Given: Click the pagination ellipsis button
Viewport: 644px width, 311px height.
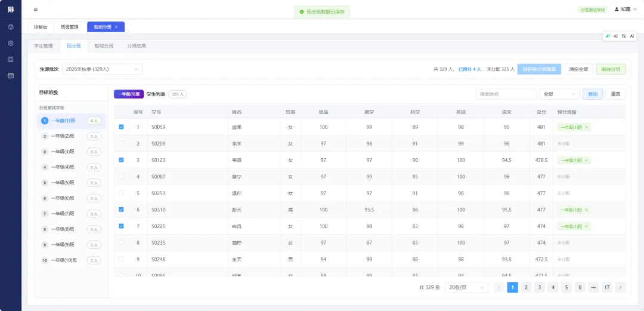Looking at the screenshot, I should pyautogui.click(x=593, y=287).
